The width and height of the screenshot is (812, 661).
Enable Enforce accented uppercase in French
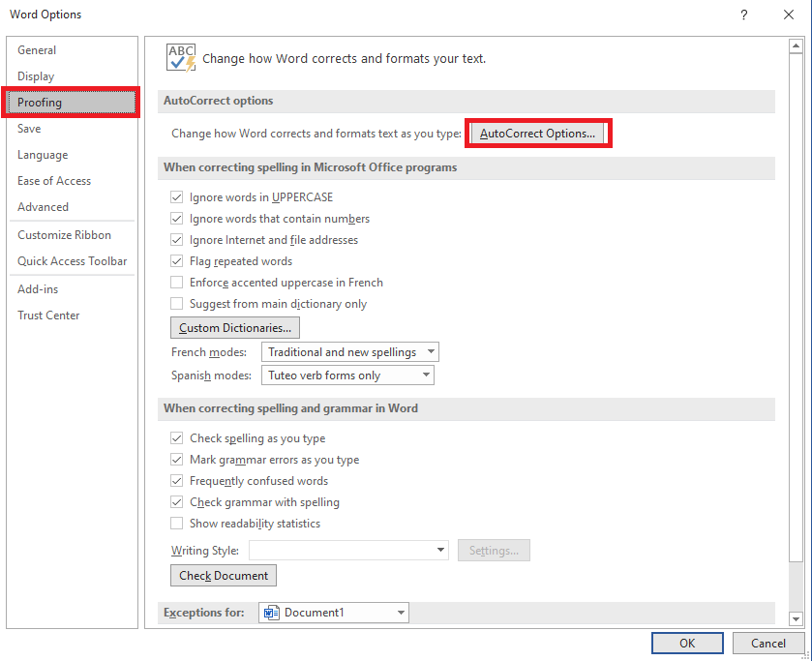(176, 283)
